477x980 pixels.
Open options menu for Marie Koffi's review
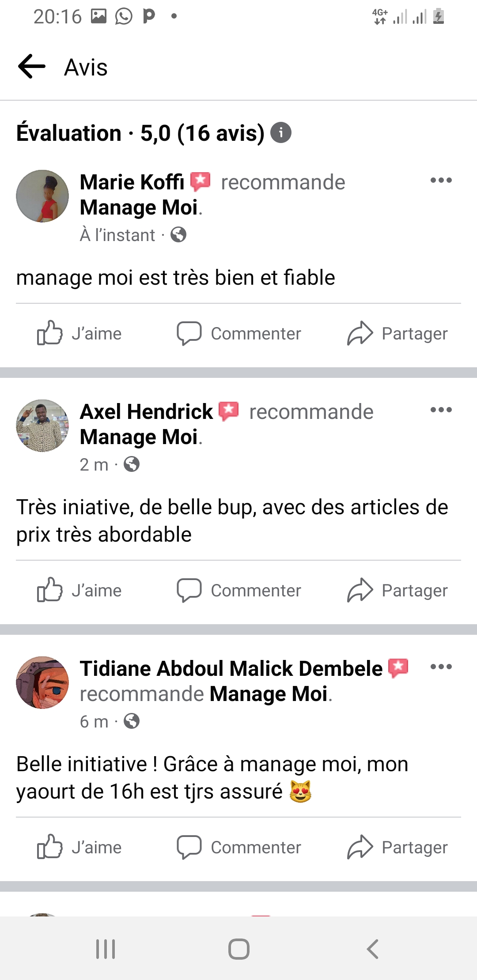click(441, 180)
